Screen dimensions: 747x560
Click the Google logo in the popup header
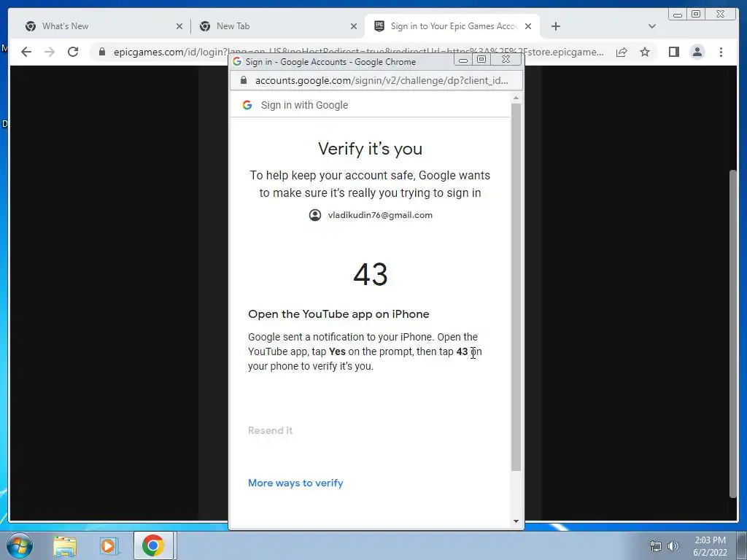(247, 105)
